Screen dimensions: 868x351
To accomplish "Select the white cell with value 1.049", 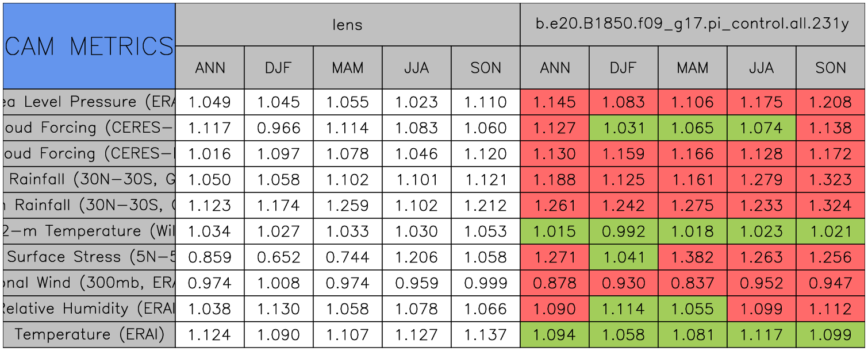I will point(209,102).
